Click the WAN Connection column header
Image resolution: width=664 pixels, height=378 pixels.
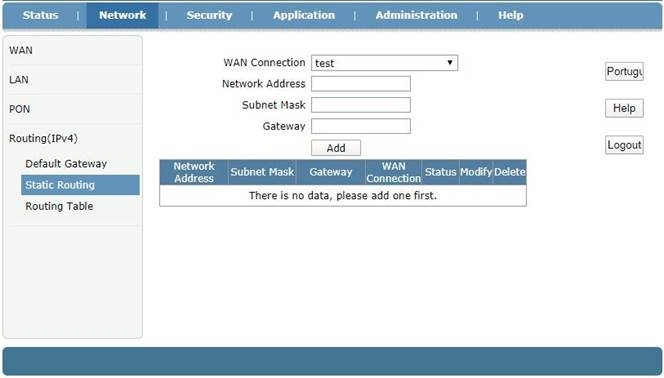[x=393, y=172]
